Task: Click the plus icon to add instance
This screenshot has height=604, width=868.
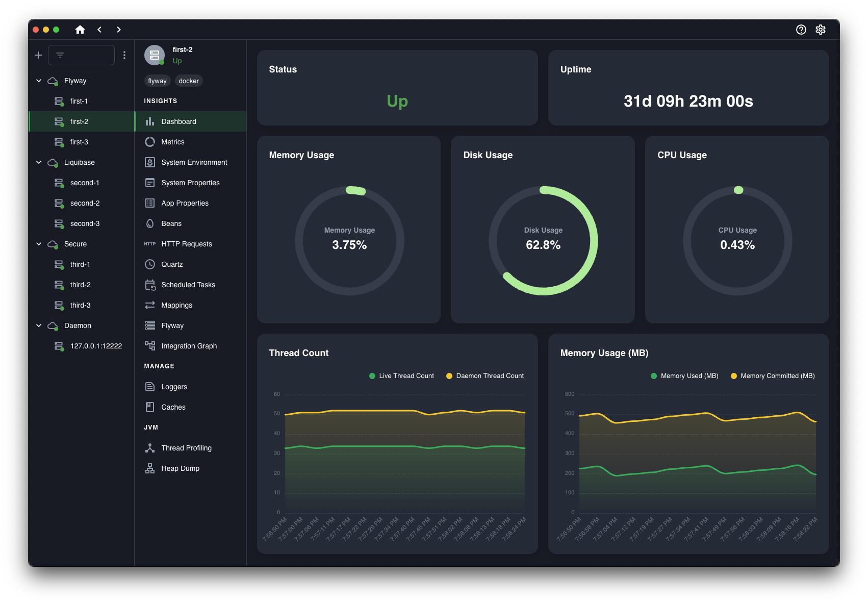Action: [38, 55]
